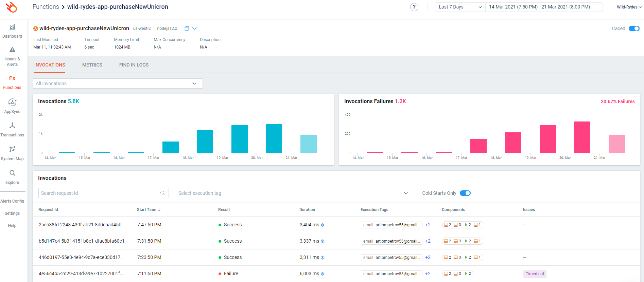Click the Timed out issue badge
The width and height of the screenshot is (644, 282).
point(535,274)
